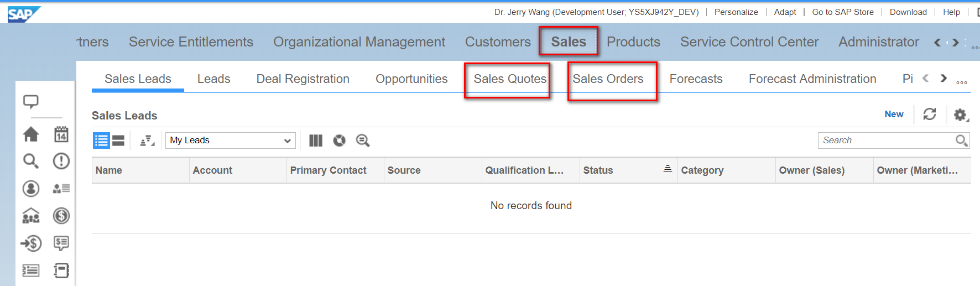Image resolution: width=980 pixels, height=286 pixels.
Task: Switch to card row view
Action: (118, 141)
